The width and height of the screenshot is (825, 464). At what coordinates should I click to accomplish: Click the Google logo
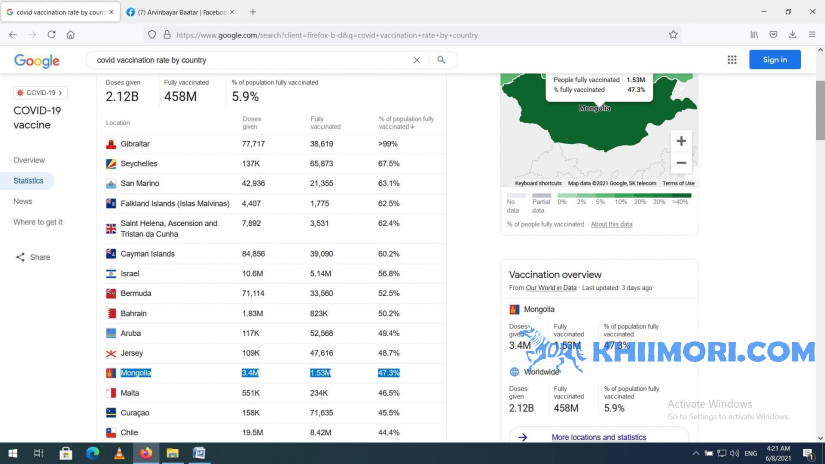(37, 60)
